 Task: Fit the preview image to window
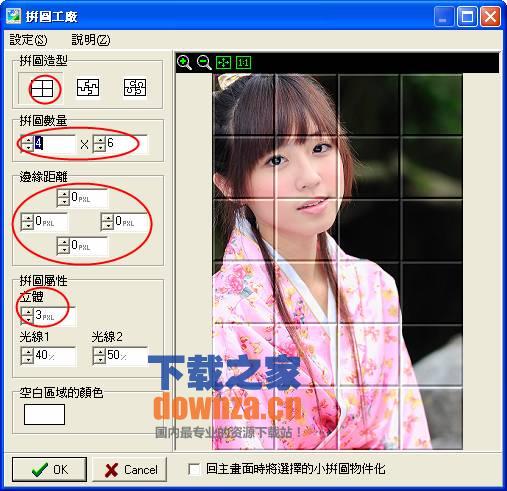tap(223, 62)
